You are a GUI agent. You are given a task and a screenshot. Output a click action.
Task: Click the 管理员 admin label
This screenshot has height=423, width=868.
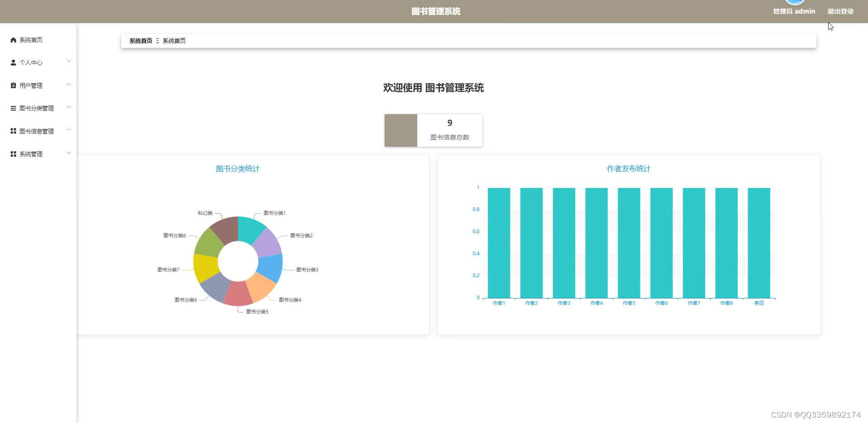[794, 11]
